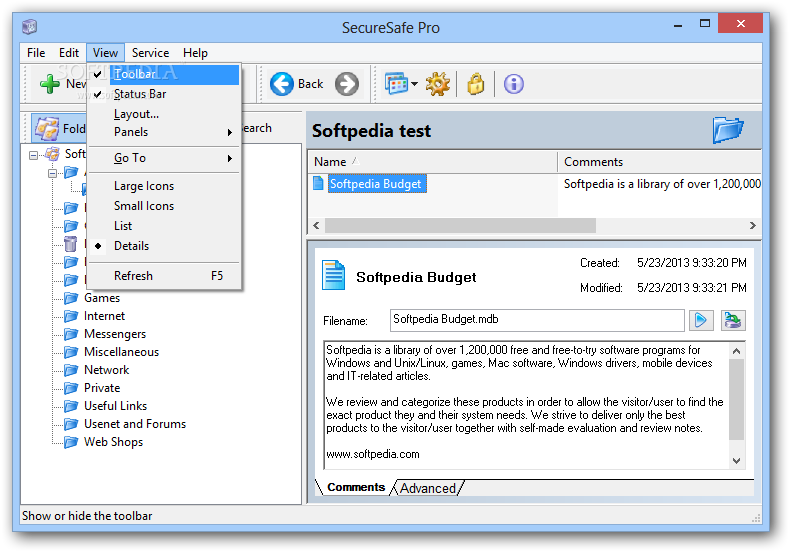Viewport: 790px width, 552px height.
Task: Switch to the Advanced tab
Action: 428,488
